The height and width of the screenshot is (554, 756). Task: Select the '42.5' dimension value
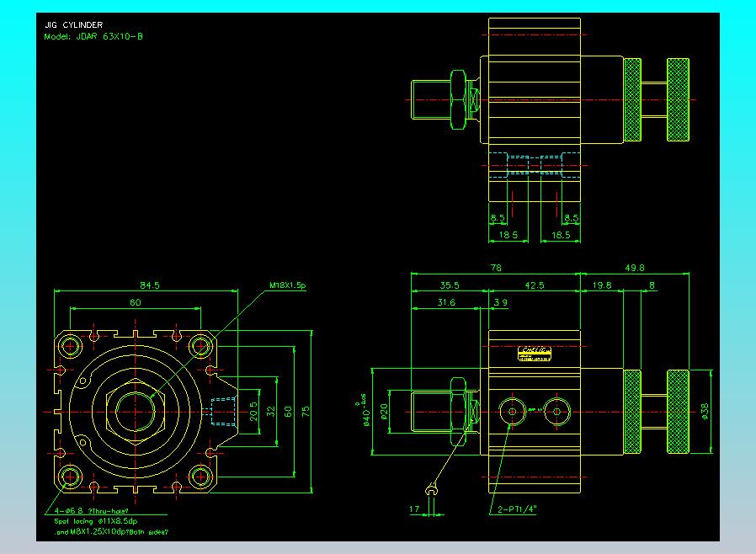535,285
